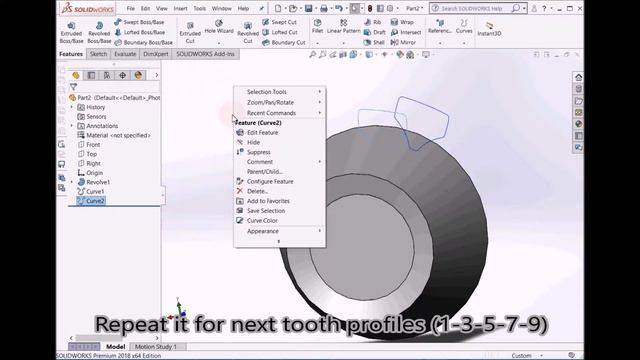Open the Zoom/Pan/Rotate submenu
Screen dimensions: 640x360
point(280,102)
